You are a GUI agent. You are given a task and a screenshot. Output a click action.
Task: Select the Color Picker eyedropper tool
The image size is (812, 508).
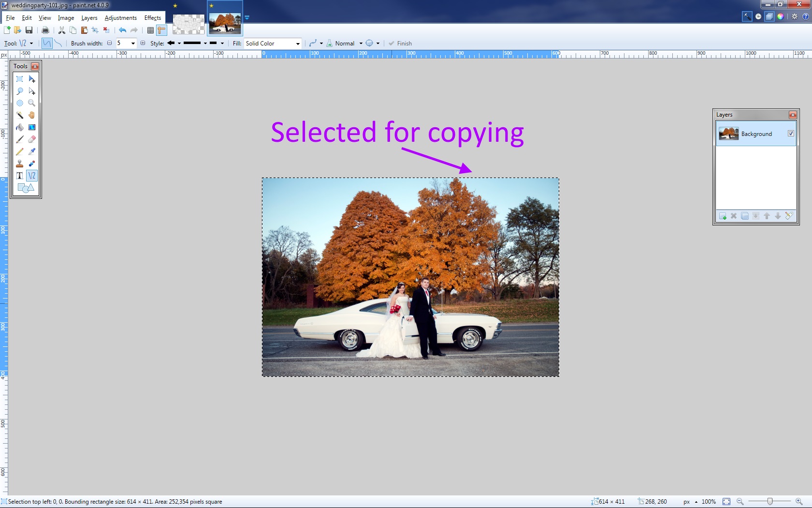[32, 151]
